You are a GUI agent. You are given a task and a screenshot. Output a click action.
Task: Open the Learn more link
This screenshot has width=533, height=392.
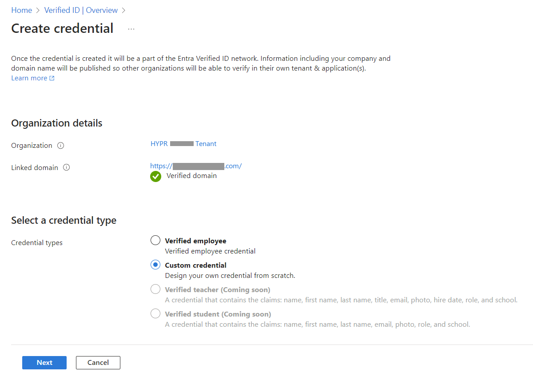pos(29,78)
